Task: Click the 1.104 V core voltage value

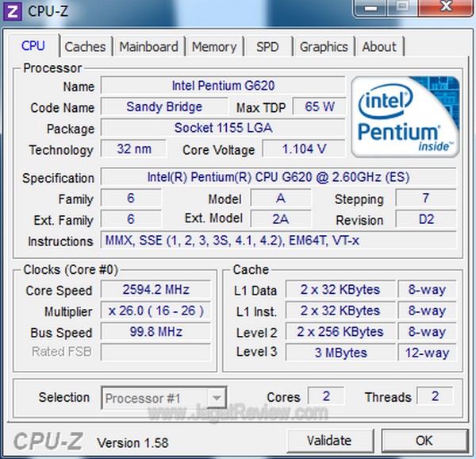Action: point(304,148)
